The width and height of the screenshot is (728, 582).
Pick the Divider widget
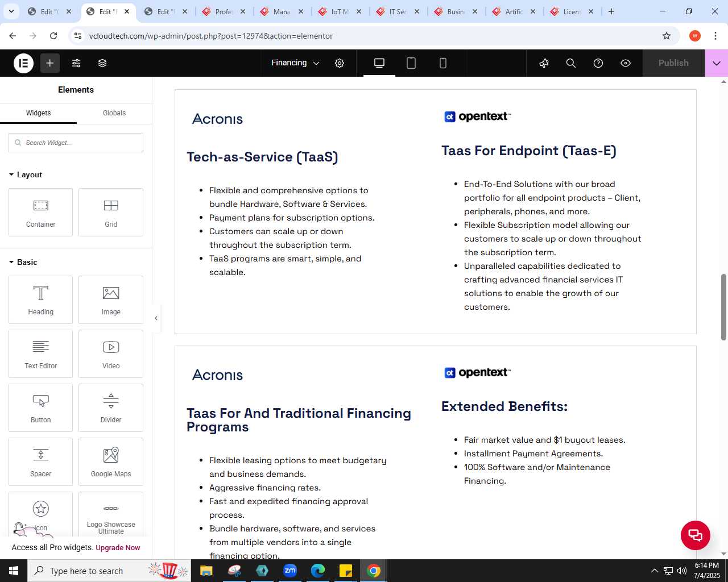(x=111, y=408)
